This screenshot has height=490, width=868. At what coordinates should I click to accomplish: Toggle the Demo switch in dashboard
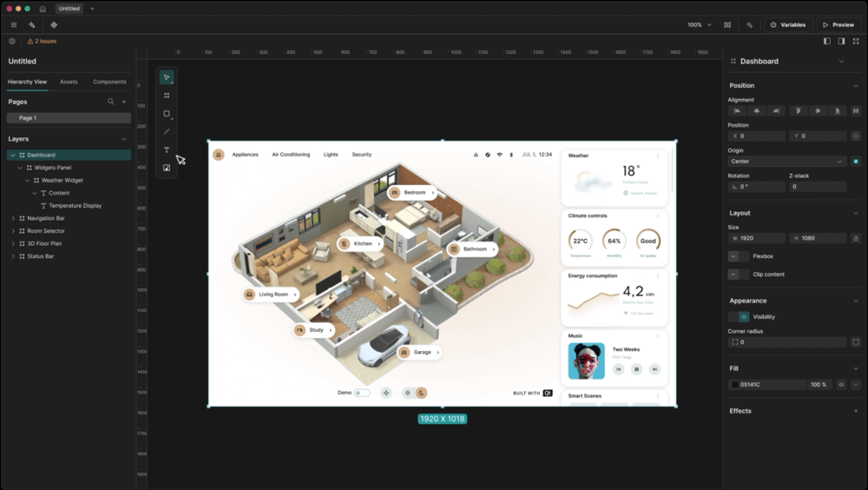pos(362,393)
